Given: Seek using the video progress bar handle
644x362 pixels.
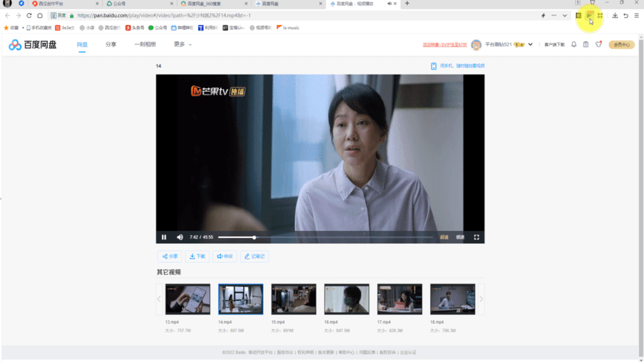Looking at the screenshot, I should coord(254,237).
